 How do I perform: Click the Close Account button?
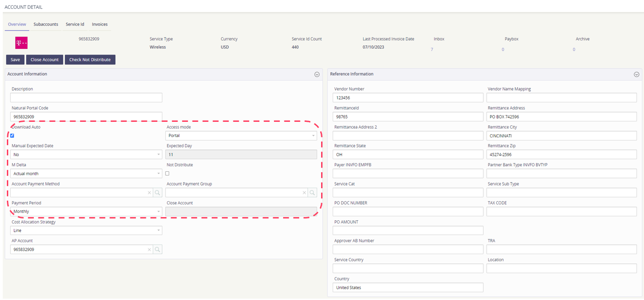44,60
